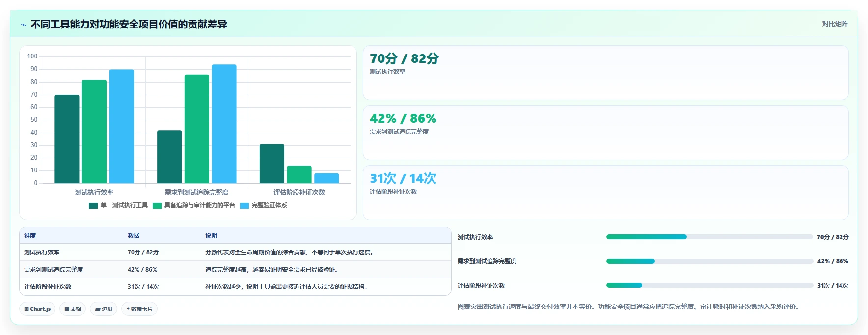Click table cell 70分 / 82分
This screenshot has height=335, width=868.
tap(143, 252)
